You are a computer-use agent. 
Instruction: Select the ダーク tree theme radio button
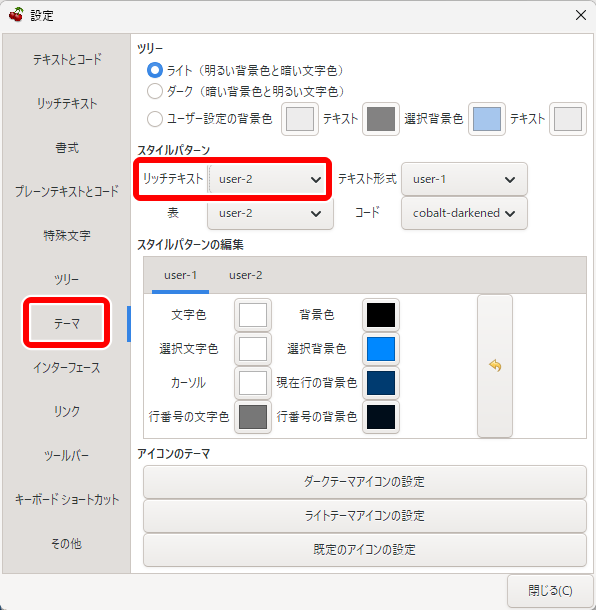tap(155, 91)
